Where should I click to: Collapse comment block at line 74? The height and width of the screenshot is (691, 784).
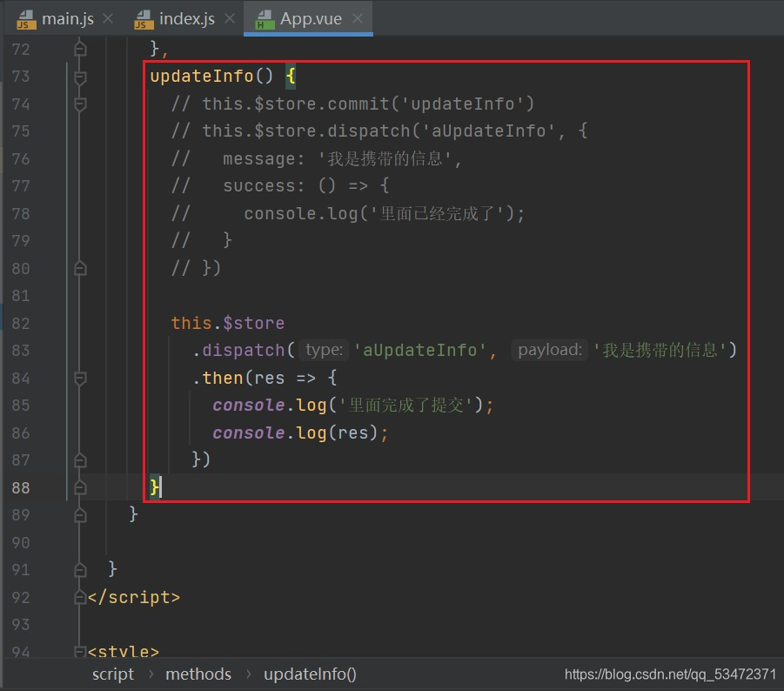tap(80, 104)
